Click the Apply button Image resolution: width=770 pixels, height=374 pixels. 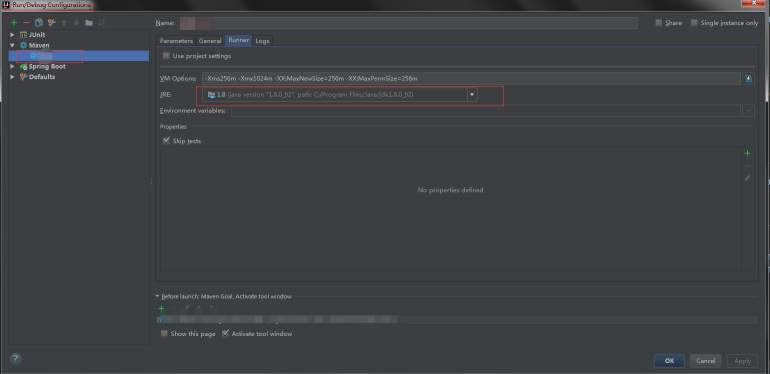(742, 361)
